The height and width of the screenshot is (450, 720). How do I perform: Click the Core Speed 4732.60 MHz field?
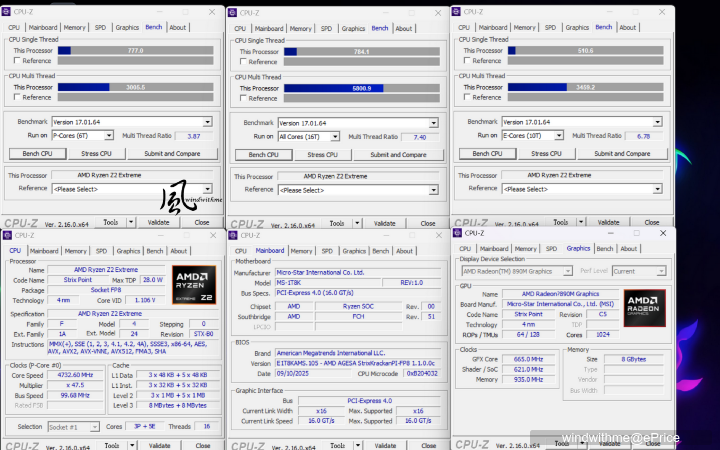point(75,375)
